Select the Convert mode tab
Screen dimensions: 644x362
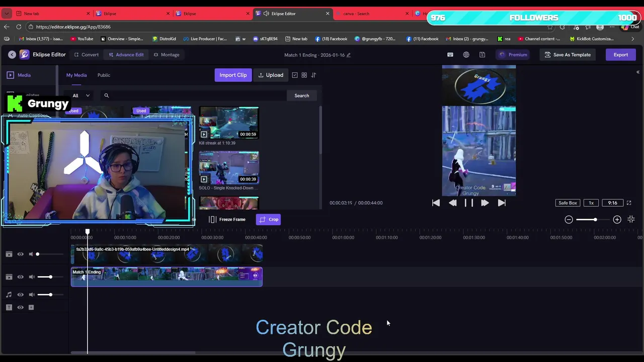[x=87, y=55]
